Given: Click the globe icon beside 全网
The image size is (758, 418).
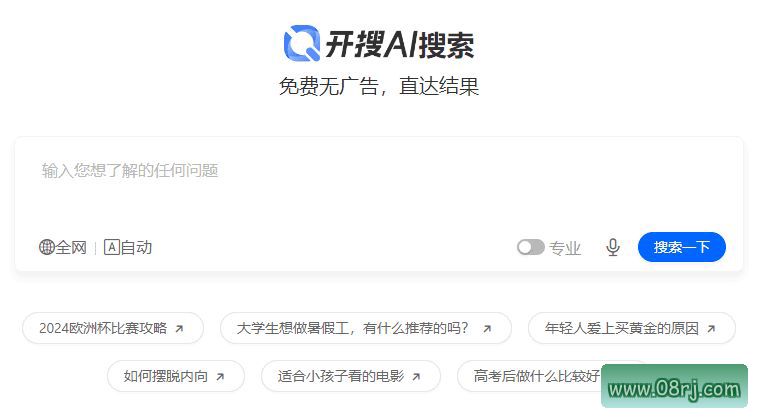Looking at the screenshot, I should (46, 247).
